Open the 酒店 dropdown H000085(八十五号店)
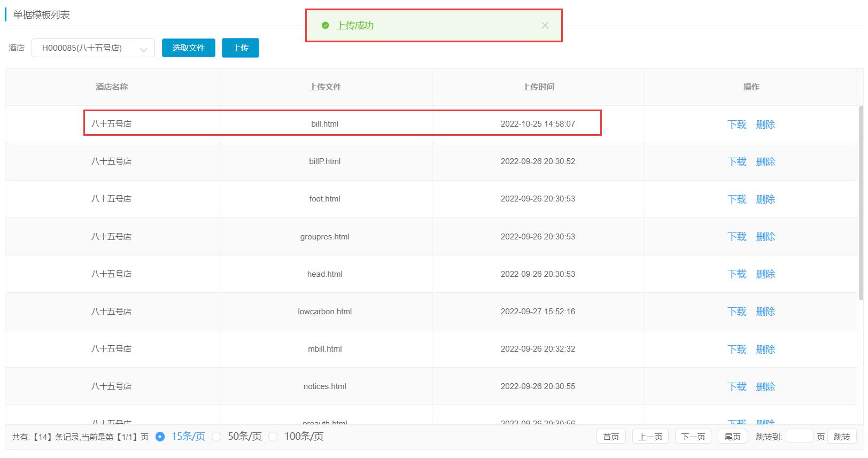Image resolution: width=868 pixels, height=458 pixels. pos(93,48)
